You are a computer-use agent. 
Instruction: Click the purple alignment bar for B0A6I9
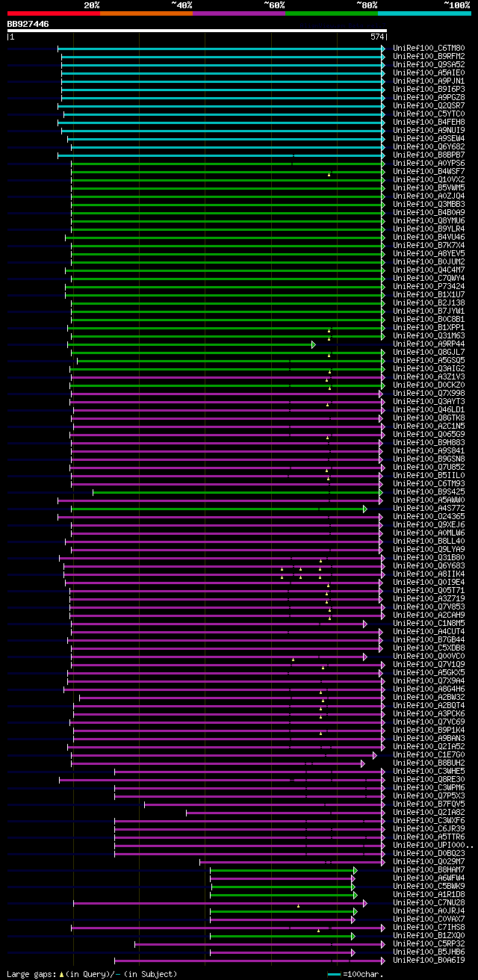[x=249, y=961]
